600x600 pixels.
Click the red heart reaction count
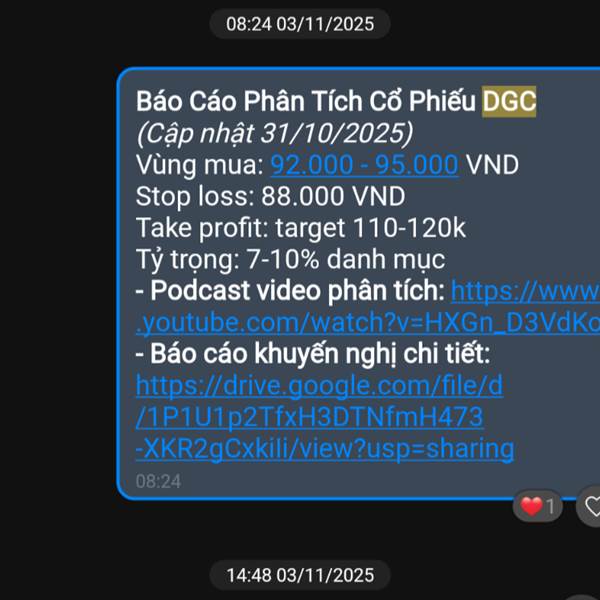coord(538,506)
